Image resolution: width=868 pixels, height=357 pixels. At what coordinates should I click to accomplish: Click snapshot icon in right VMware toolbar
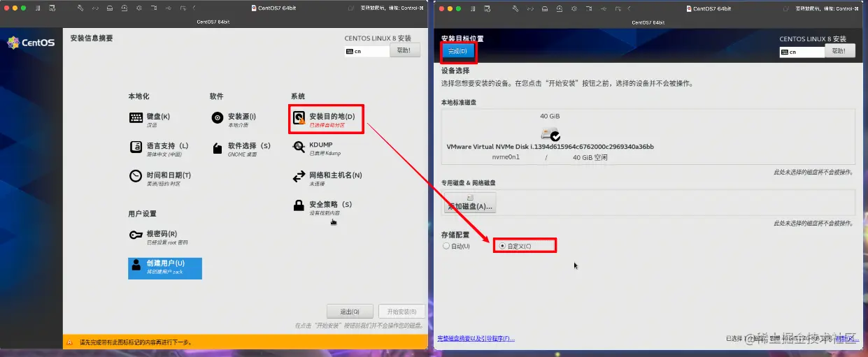pyautogui.click(x=487, y=8)
